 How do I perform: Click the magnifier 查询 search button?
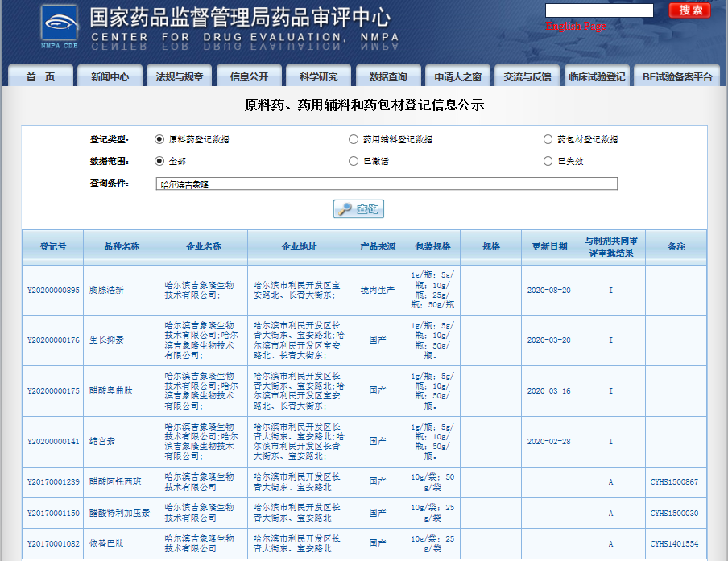click(358, 209)
